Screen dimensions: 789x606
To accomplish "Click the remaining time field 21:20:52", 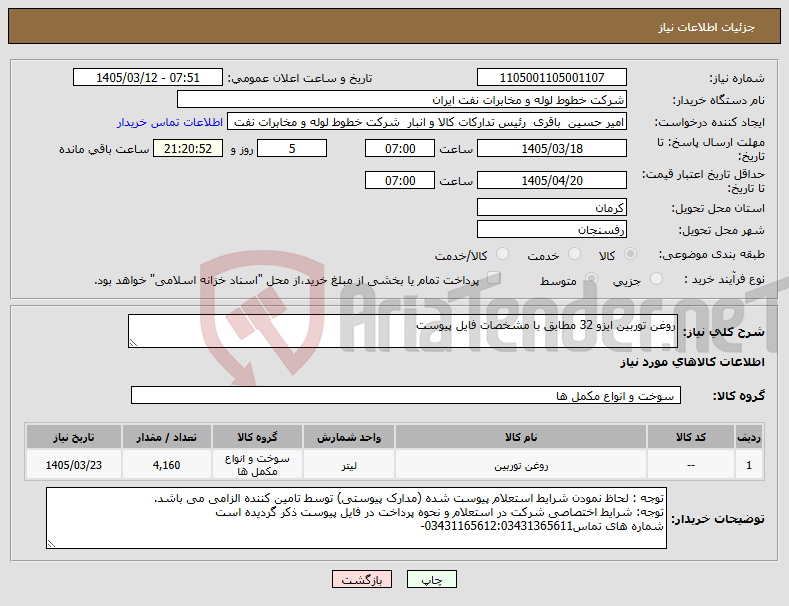I will [188, 148].
